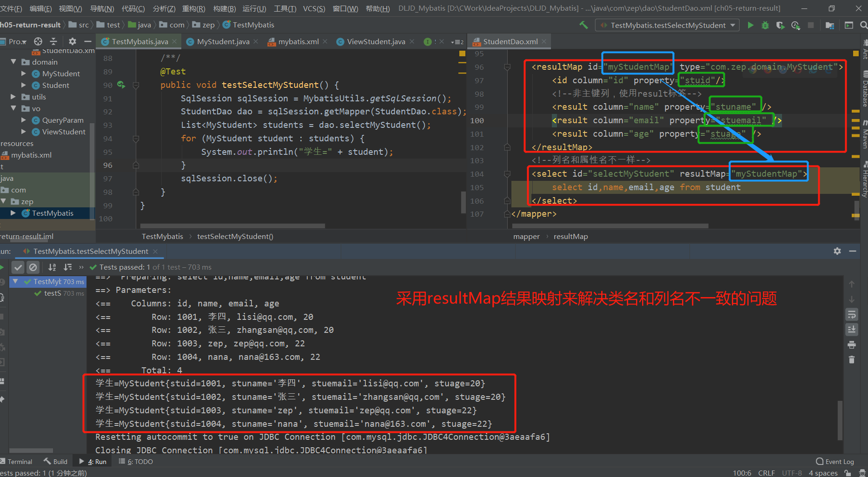Viewport: 868px width, 477px height.
Task: Sort test results alphabetically
Action: tap(52, 267)
